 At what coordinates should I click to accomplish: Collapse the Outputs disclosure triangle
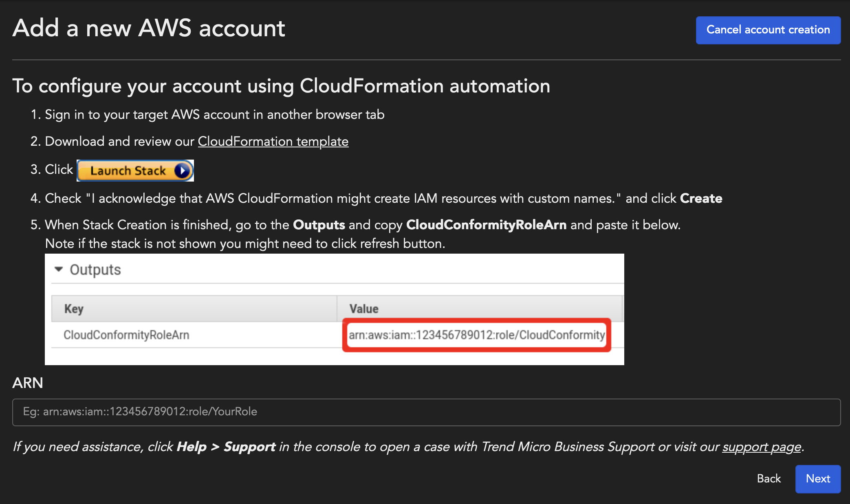pyautogui.click(x=59, y=270)
